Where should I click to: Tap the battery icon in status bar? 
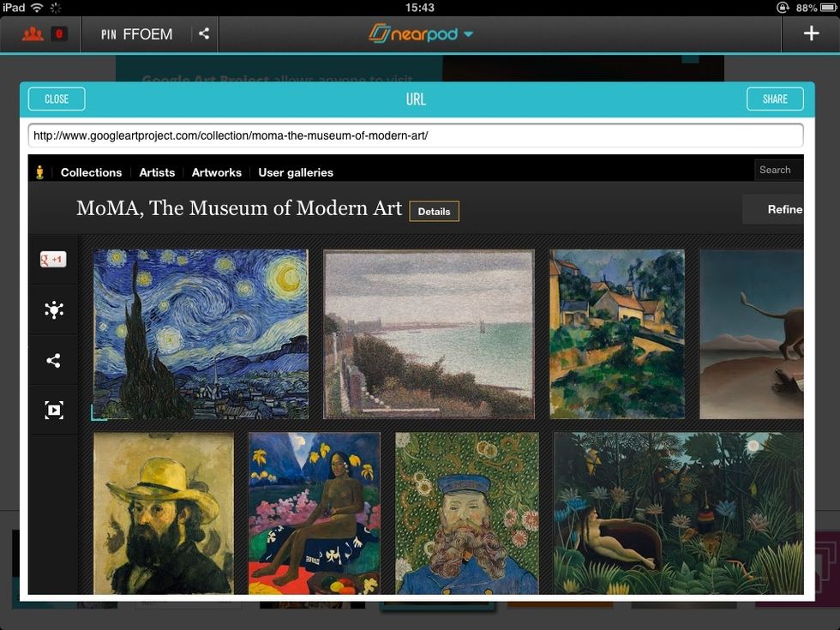click(828, 8)
